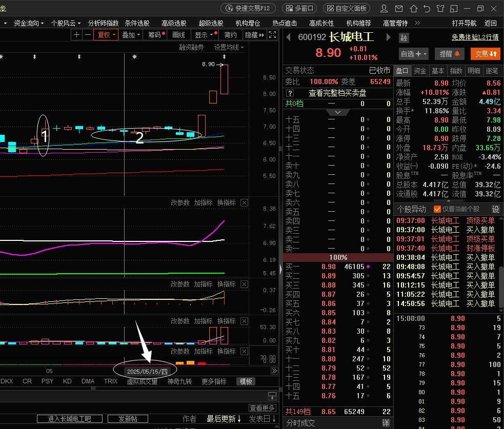The width and height of the screenshot is (504, 429).
Task: Go to home page icon
Action: pos(414,8)
